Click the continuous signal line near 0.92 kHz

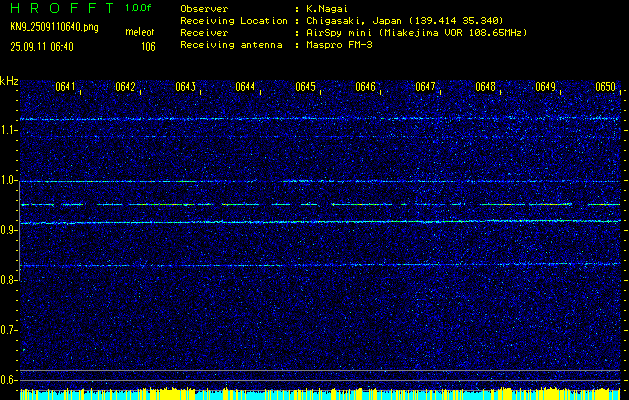click(x=320, y=221)
